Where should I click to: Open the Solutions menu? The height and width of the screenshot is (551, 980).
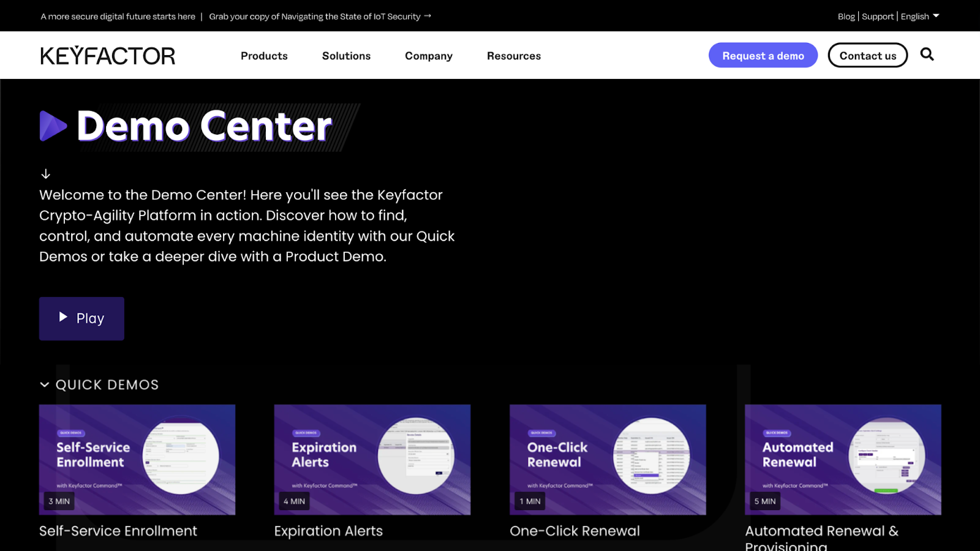pyautogui.click(x=346, y=56)
